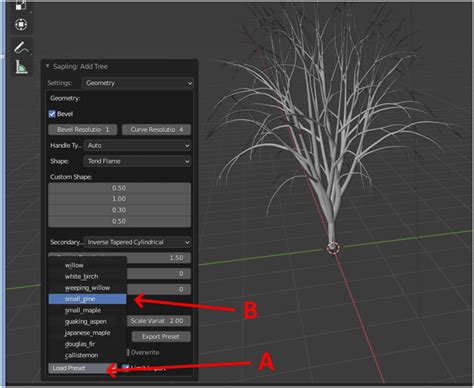
Task: Click the first Custom Shape value 0.50
Action: [120, 188]
